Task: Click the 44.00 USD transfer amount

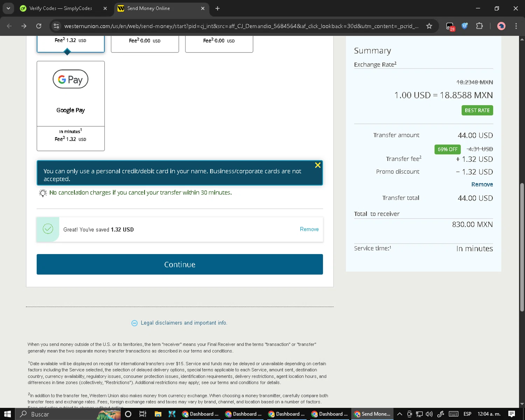Action: coord(475,135)
